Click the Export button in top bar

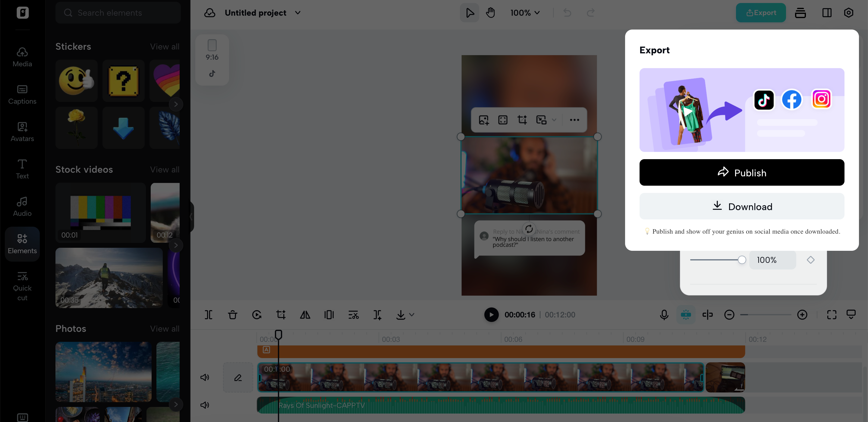[761, 13]
